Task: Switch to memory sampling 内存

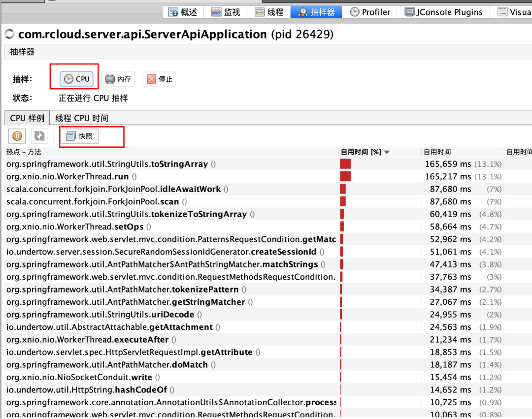Action: click(118, 79)
